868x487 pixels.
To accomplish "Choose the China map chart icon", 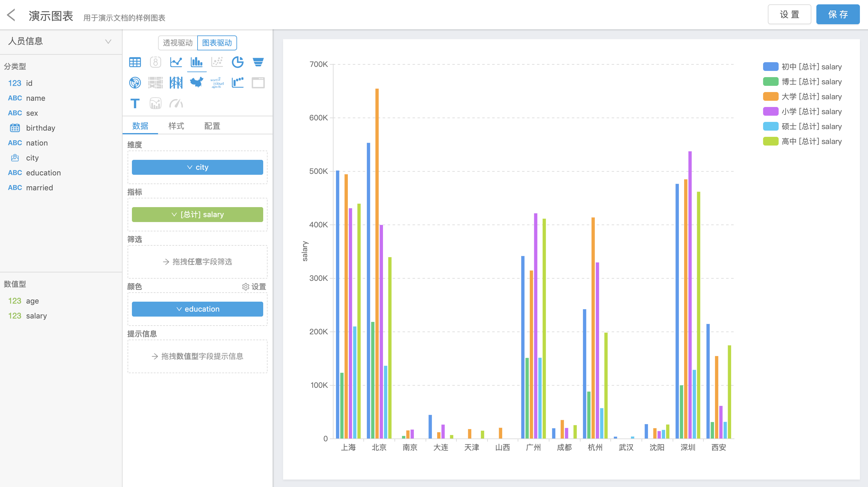I will pos(196,82).
